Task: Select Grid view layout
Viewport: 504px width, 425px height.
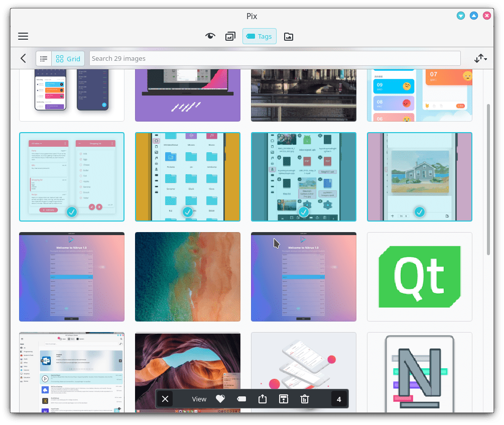Action: coord(68,58)
